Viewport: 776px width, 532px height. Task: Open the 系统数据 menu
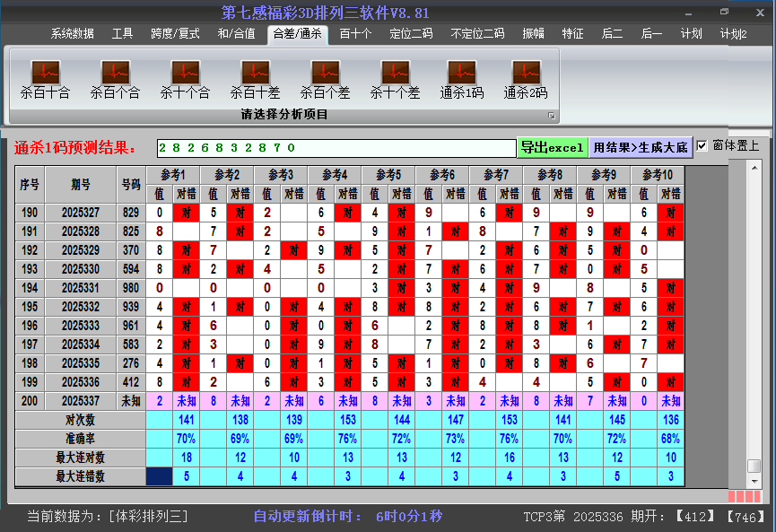click(x=72, y=34)
